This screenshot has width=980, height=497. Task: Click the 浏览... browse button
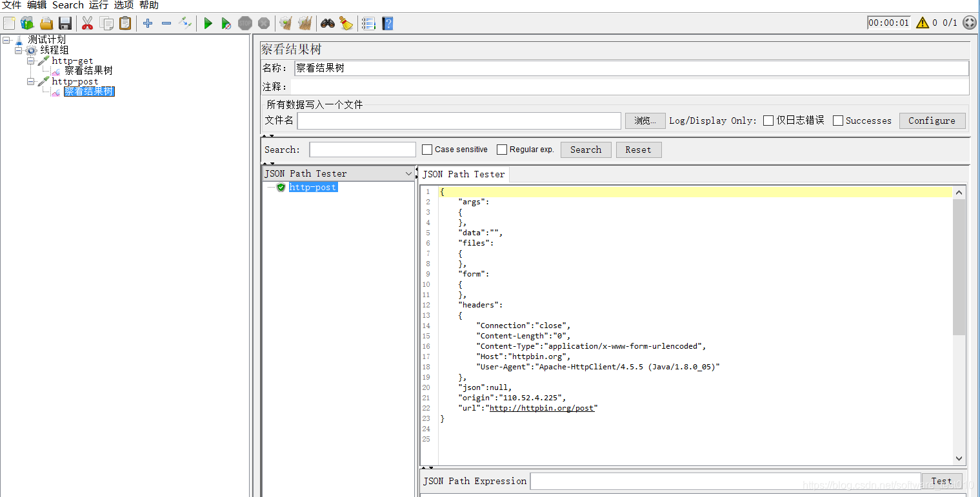pyautogui.click(x=645, y=121)
